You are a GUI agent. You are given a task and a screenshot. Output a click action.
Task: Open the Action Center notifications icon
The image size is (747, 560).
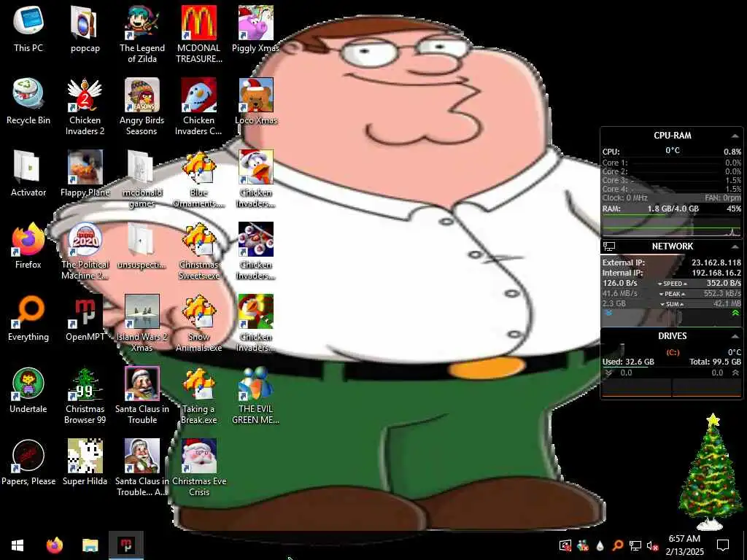723,545
